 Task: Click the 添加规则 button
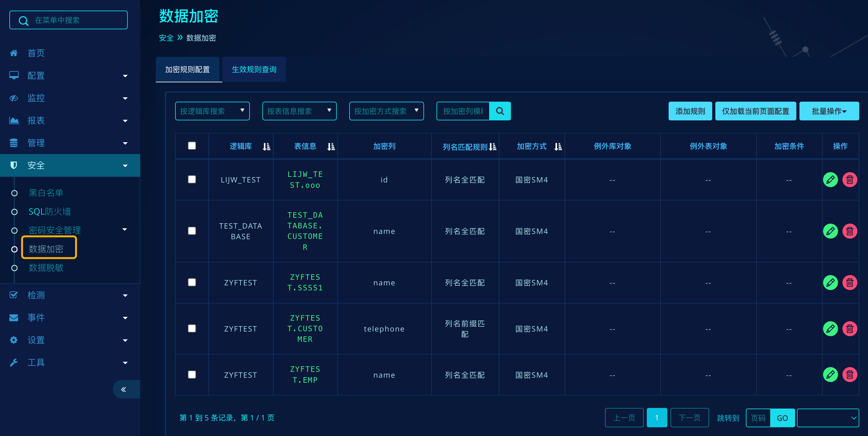pyautogui.click(x=690, y=111)
